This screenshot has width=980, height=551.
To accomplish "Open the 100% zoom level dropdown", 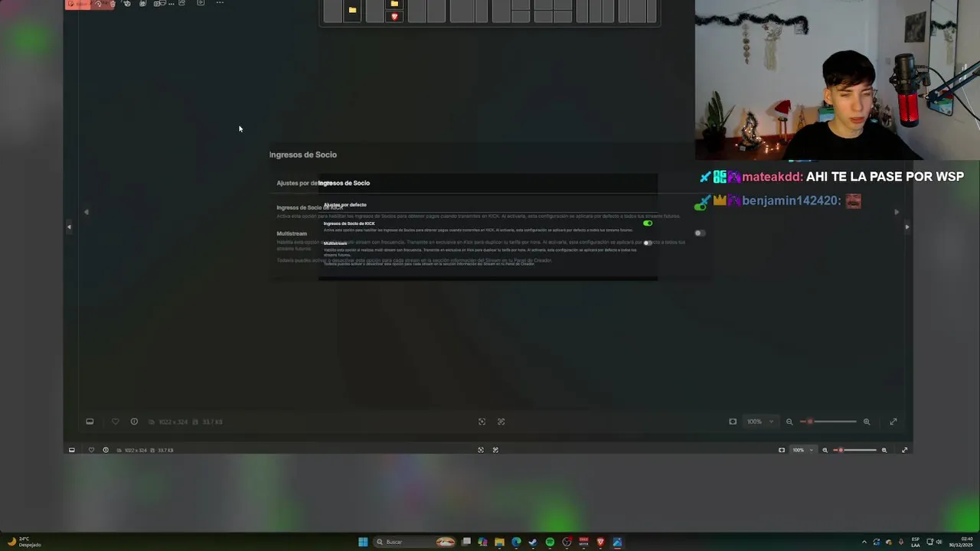I will 803,450.
